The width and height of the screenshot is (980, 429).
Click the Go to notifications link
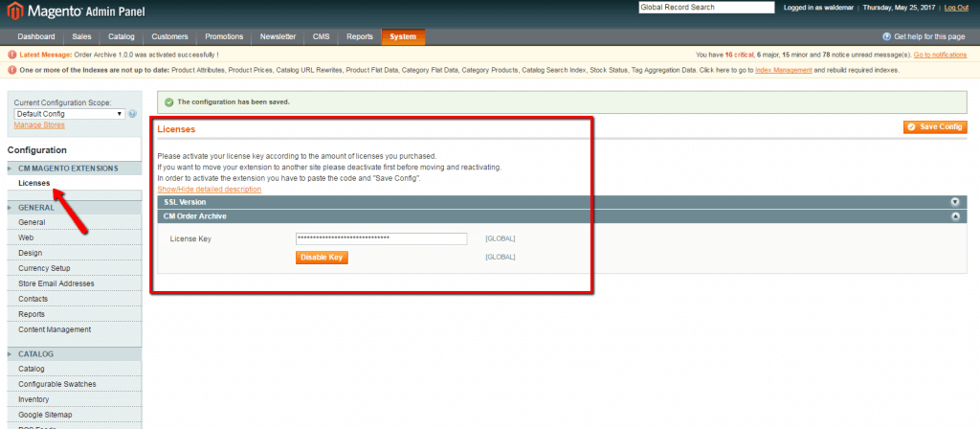(x=940, y=55)
